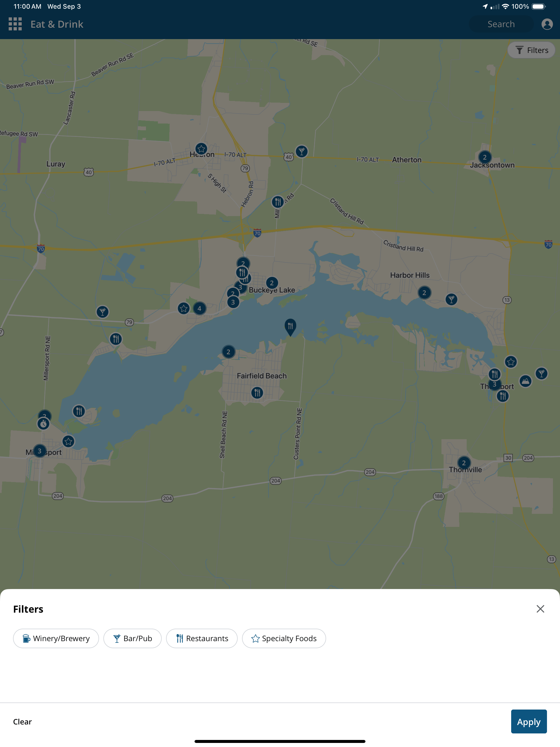This screenshot has height=747, width=560.
Task: Toggle the Winery/Brewery filter chip
Action: [x=56, y=638]
